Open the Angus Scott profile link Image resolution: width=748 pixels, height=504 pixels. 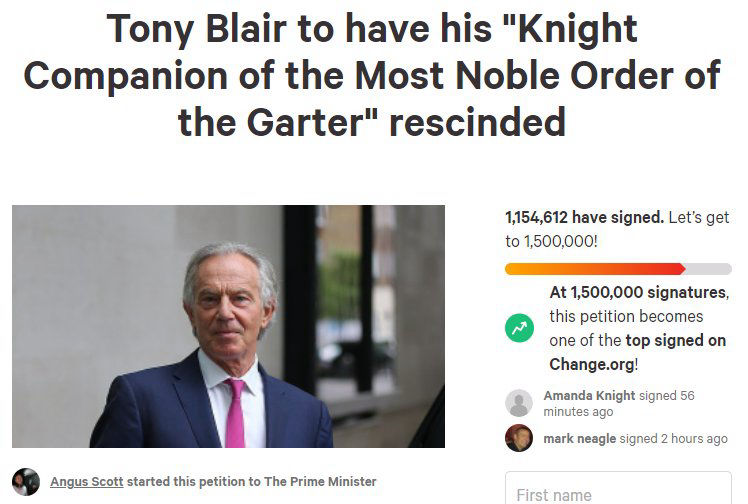[x=87, y=481]
